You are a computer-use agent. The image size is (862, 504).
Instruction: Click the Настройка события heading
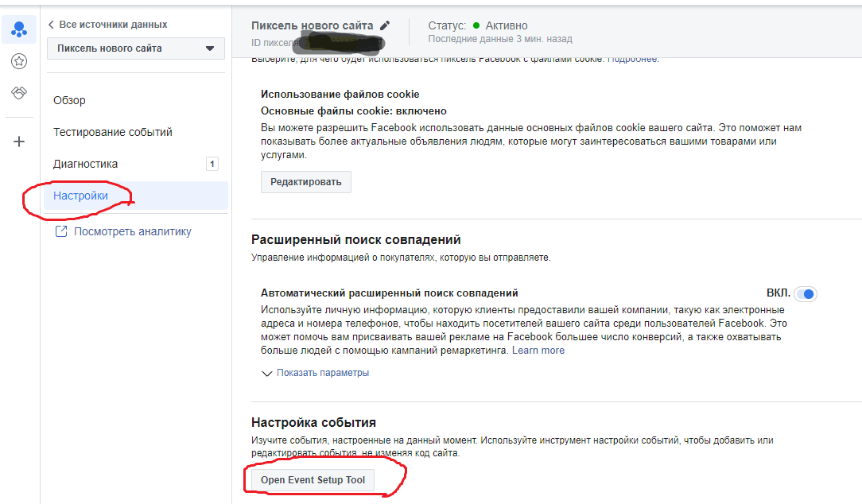point(313,423)
